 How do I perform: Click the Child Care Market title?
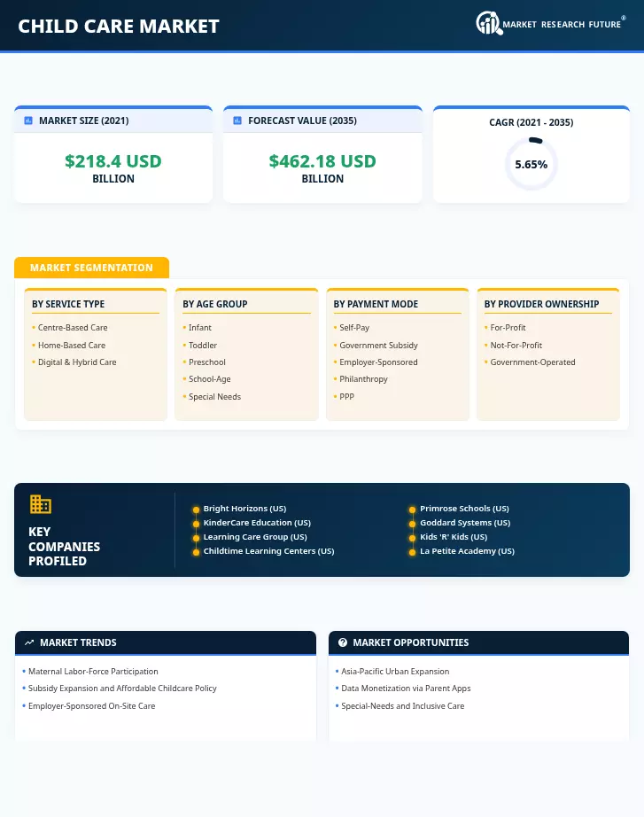[119, 26]
